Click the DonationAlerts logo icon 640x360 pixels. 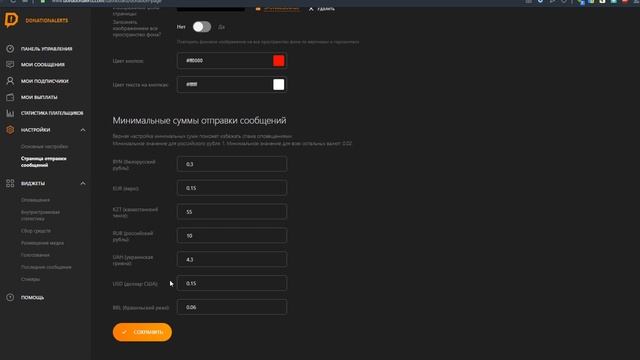point(11,20)
